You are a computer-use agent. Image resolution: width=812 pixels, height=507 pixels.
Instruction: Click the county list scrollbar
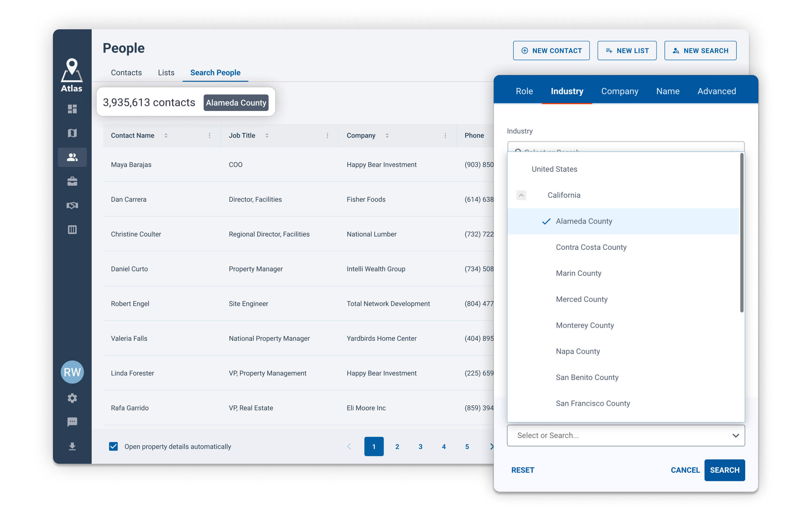pyautogui.click(x=742, y=233)
